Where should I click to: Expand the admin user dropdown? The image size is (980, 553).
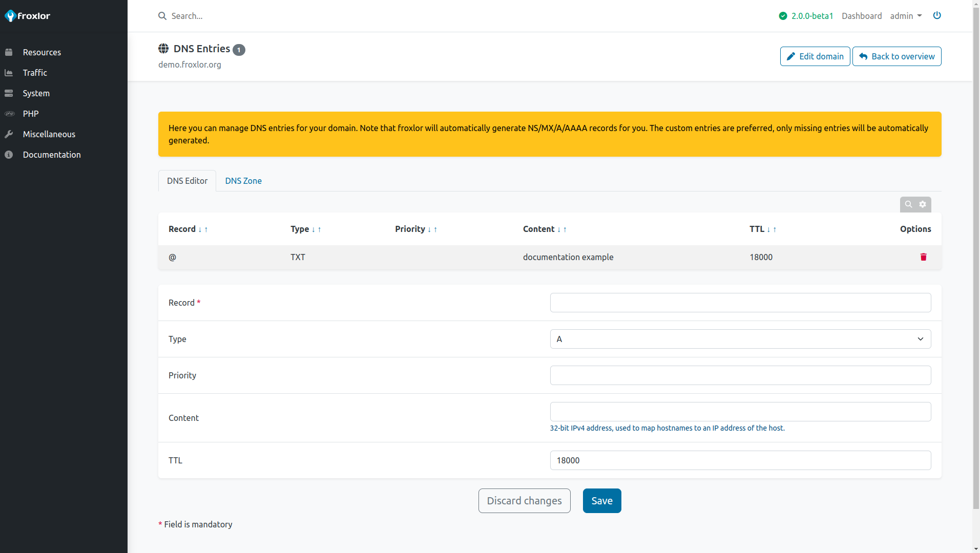pyautogui.click(x=905, y=16)
